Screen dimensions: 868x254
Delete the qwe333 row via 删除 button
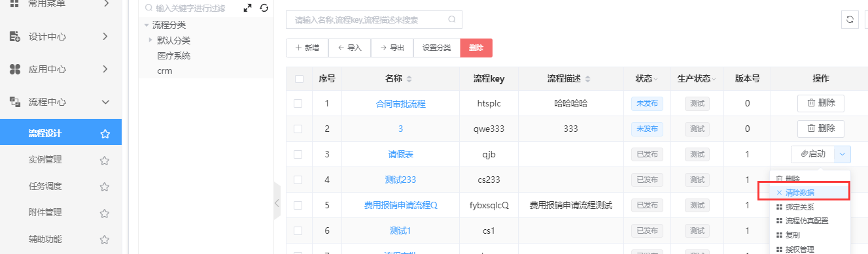point(821,129)
